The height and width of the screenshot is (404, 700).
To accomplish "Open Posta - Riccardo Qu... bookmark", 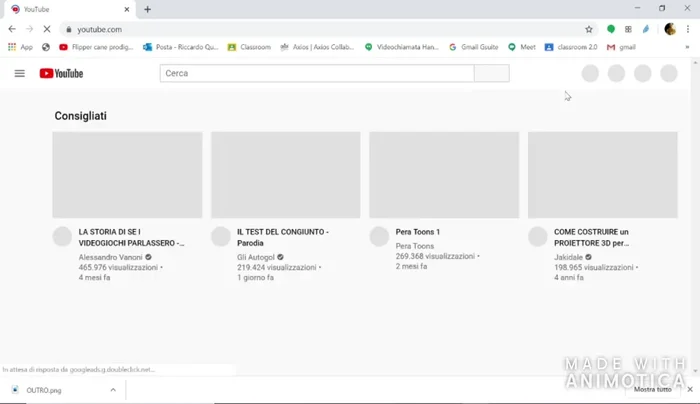I will pyautogui.click(x=180, y=47).
